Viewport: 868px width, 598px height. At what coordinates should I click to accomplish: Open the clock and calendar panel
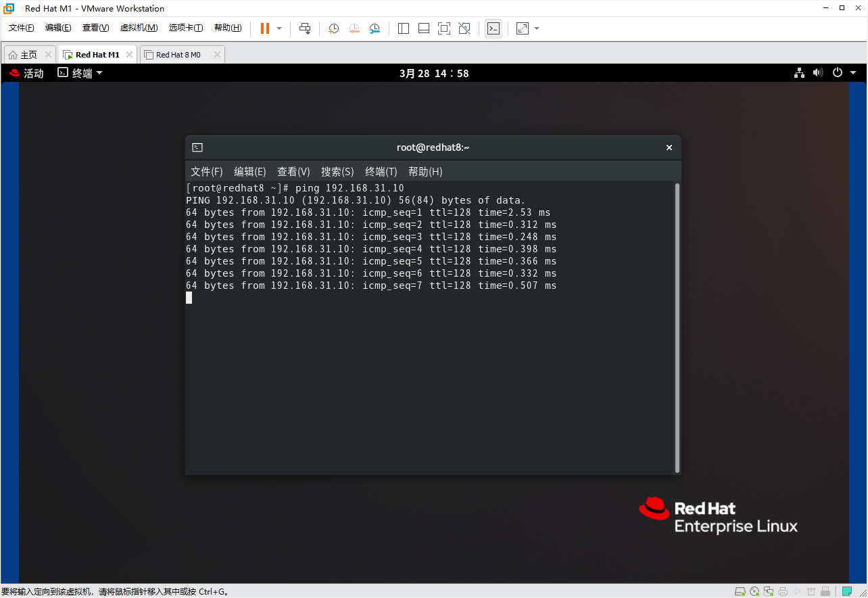(434, 73)
